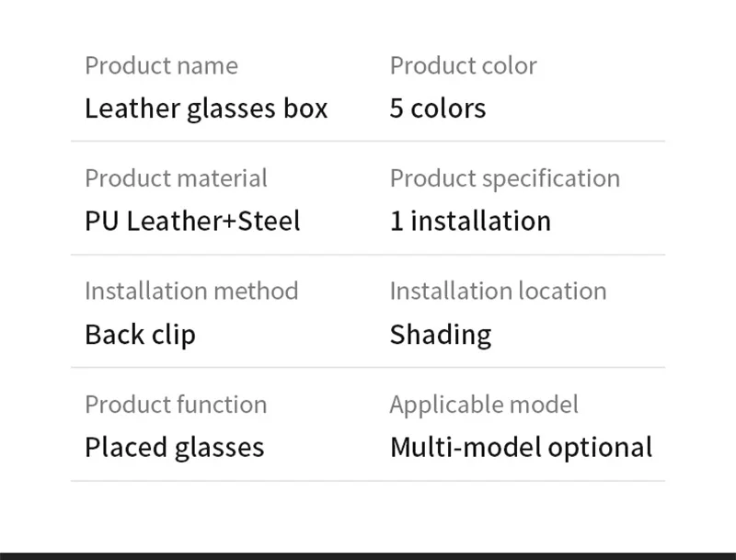This screenshot has width=736, height=560.
Task: Select the "PU Leather+Steel" value
Action: click(x=192, y=222)
